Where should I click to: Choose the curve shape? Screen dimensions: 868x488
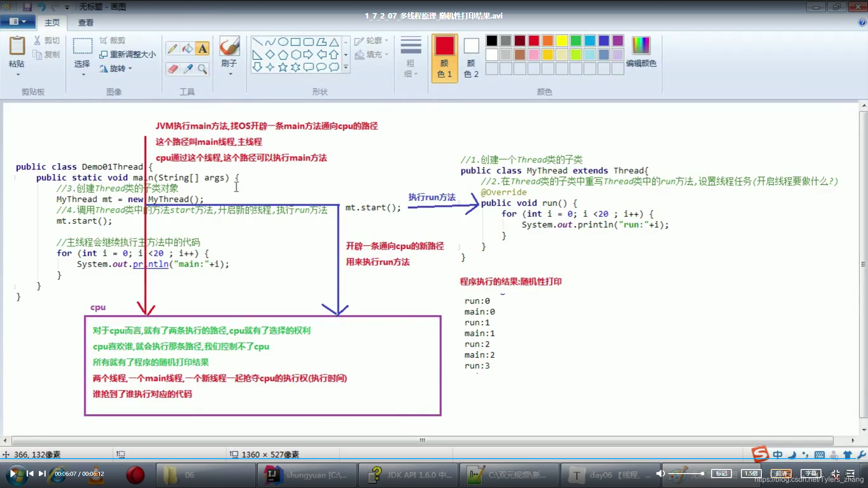pos(270,42)
